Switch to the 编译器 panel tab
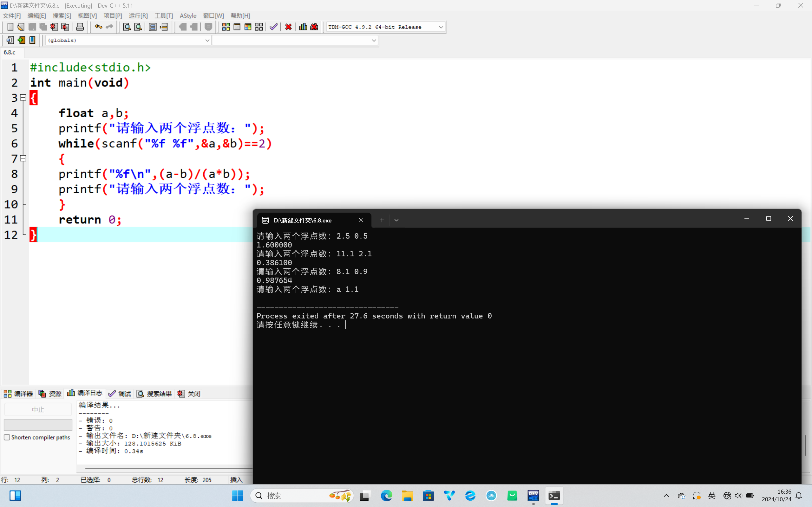This screenshot has width=812, height=507. coord(18,393)
